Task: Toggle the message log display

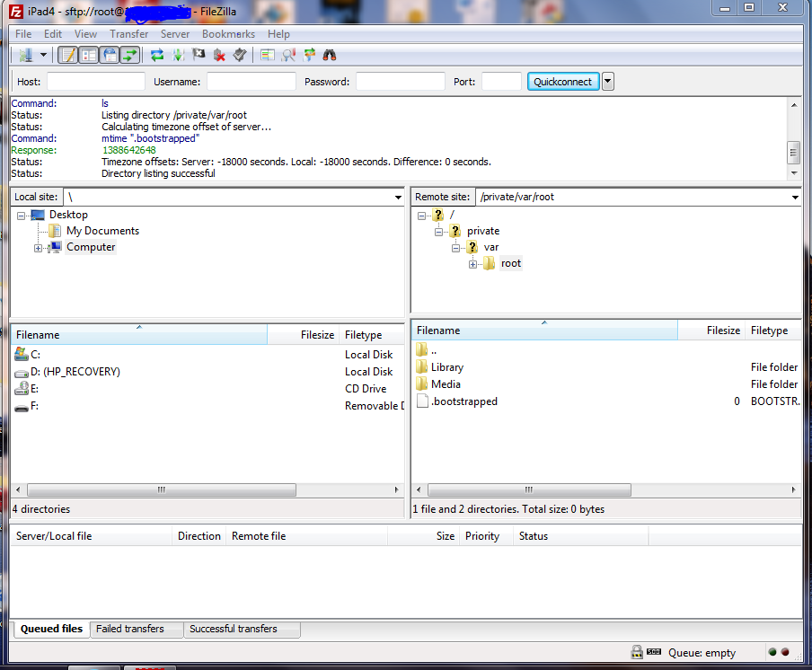Action: tap(68, 55)
